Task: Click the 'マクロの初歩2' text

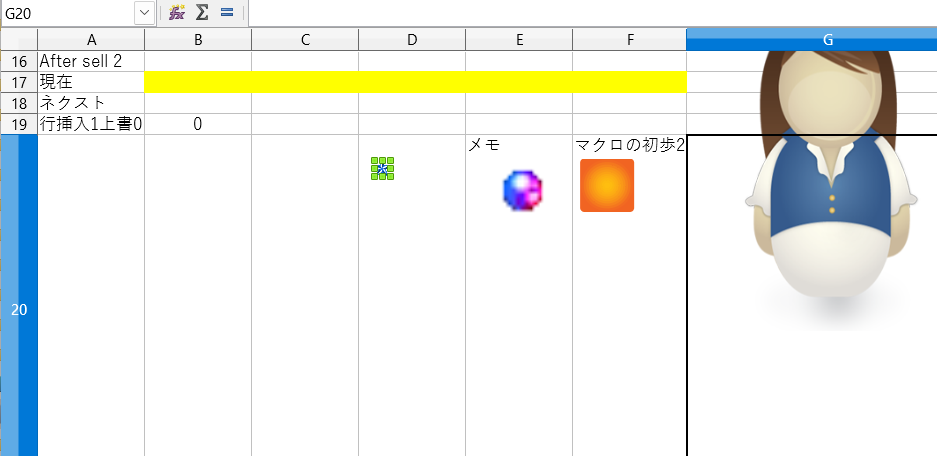Action: 629,145
